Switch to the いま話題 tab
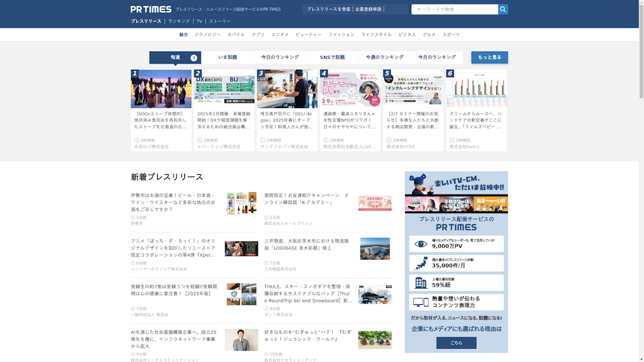The height and width of the screenshot is (362, 644). pos(228,57)
